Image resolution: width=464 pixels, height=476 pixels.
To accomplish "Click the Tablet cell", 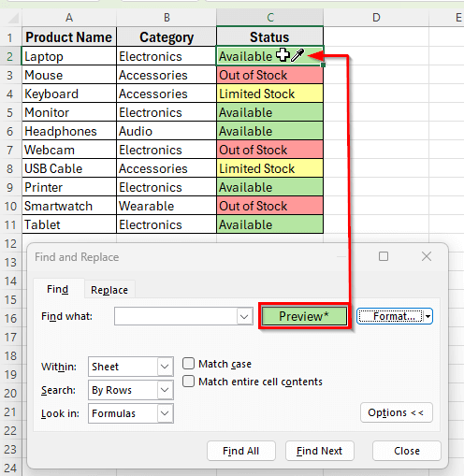I will (69, 224).
